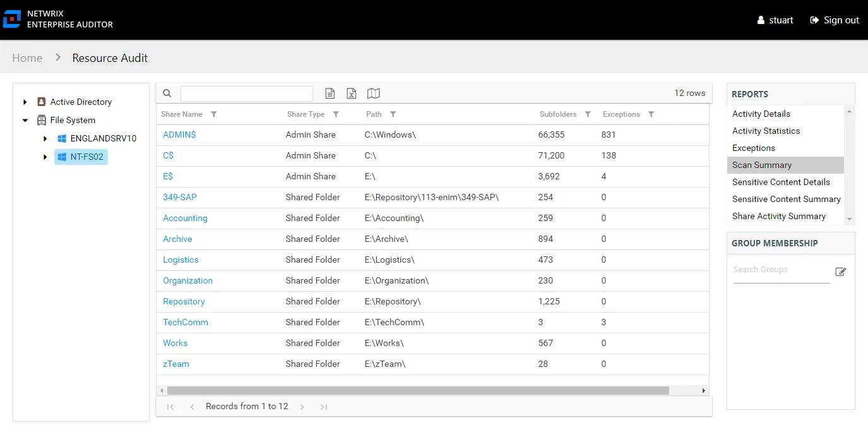Go to Home breadcrumb
The image size is (868, 425).
(27, 58)
